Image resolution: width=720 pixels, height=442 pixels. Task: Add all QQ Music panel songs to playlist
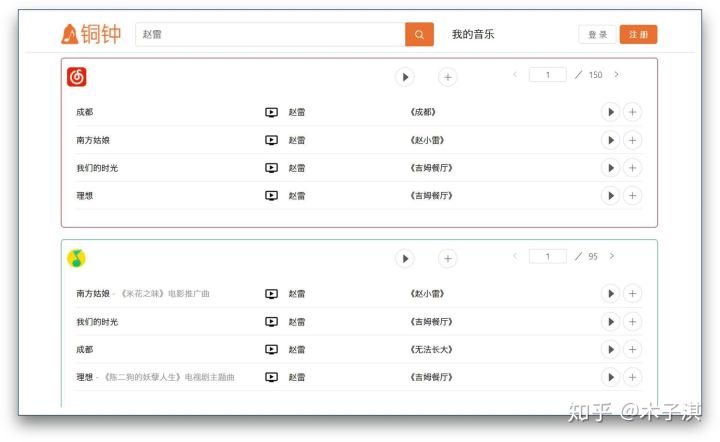click(x=448, y=259)
